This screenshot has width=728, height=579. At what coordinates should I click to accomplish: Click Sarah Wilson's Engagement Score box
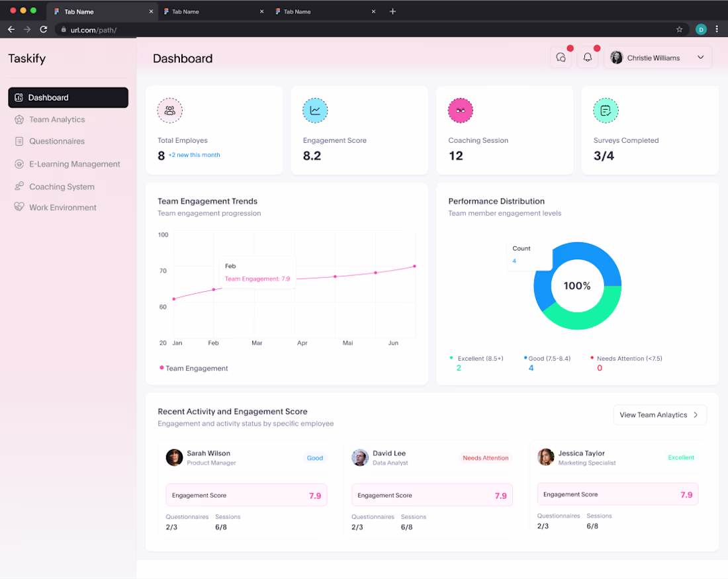[x=247, y=495]
